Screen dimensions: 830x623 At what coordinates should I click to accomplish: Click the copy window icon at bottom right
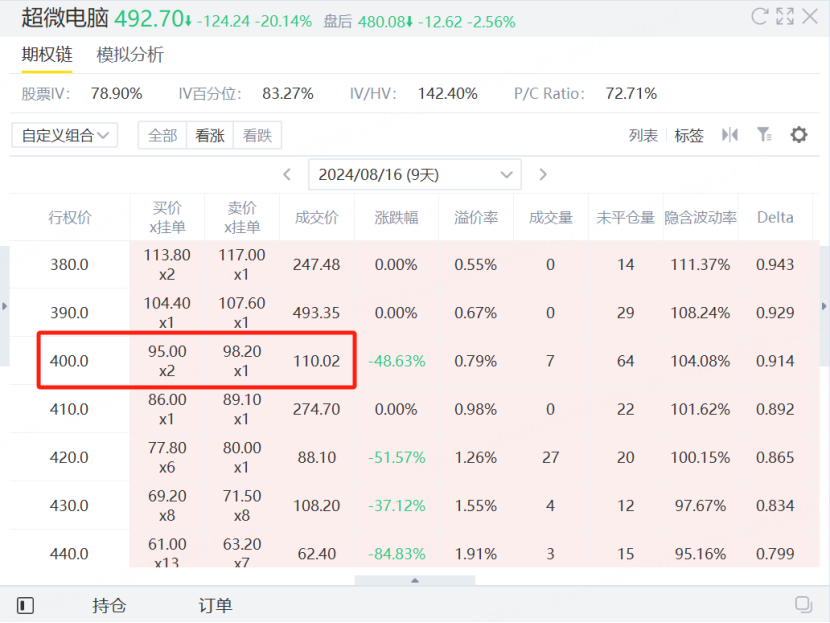click(804, 604)
